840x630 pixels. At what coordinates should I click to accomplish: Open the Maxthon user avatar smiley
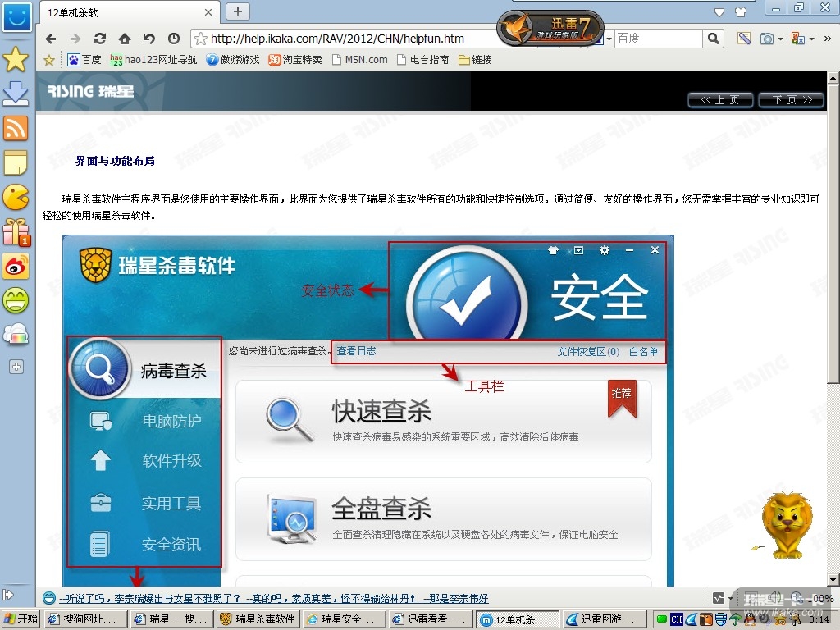coord(16,16)
